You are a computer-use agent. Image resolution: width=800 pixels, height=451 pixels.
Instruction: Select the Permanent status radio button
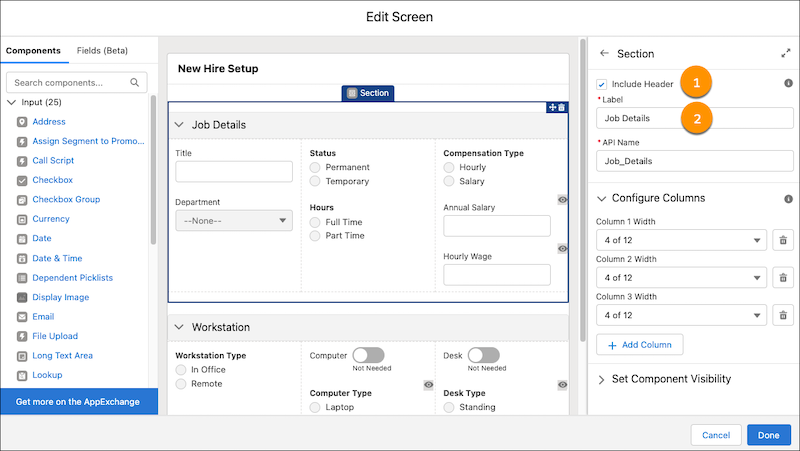tap(316, 167)
